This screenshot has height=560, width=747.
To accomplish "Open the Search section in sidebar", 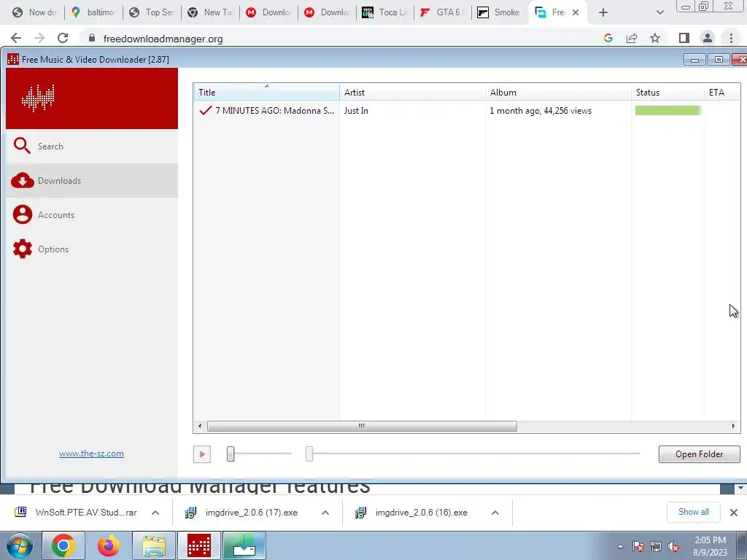I will tap(92, 146).
